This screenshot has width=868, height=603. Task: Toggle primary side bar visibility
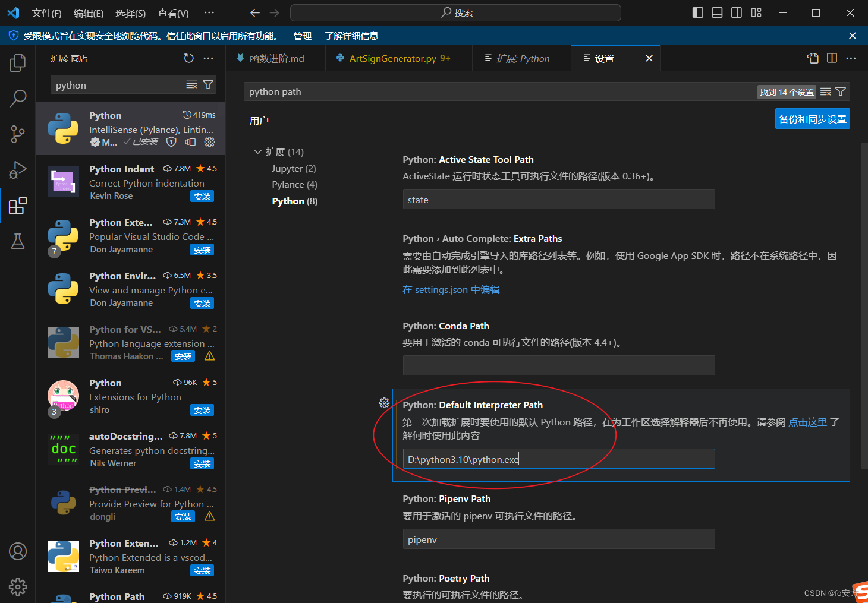698,12
